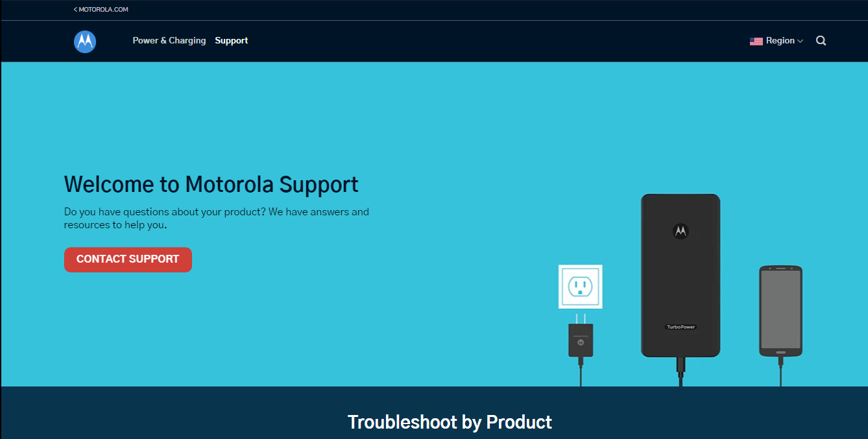This screenshot has height=439, width=868.
Task: Click the US flag icon
Action: [x=756, y=41]
